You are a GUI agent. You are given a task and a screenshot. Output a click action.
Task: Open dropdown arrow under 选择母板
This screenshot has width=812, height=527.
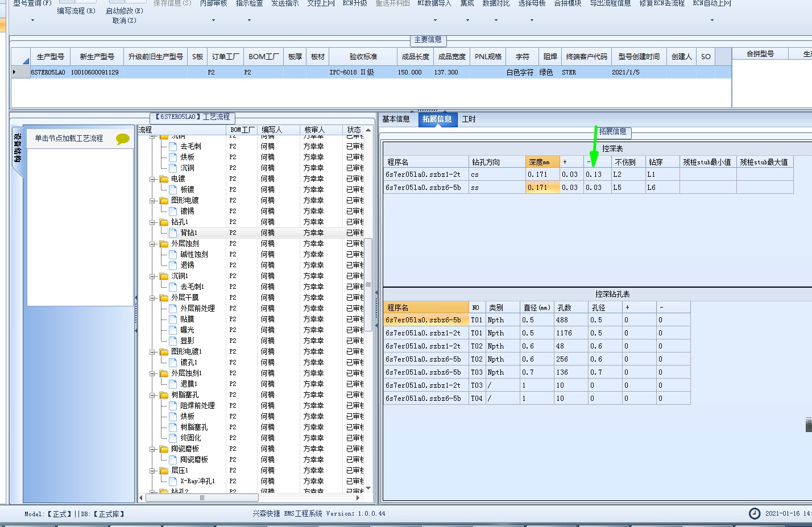click(x=532, y=20)
